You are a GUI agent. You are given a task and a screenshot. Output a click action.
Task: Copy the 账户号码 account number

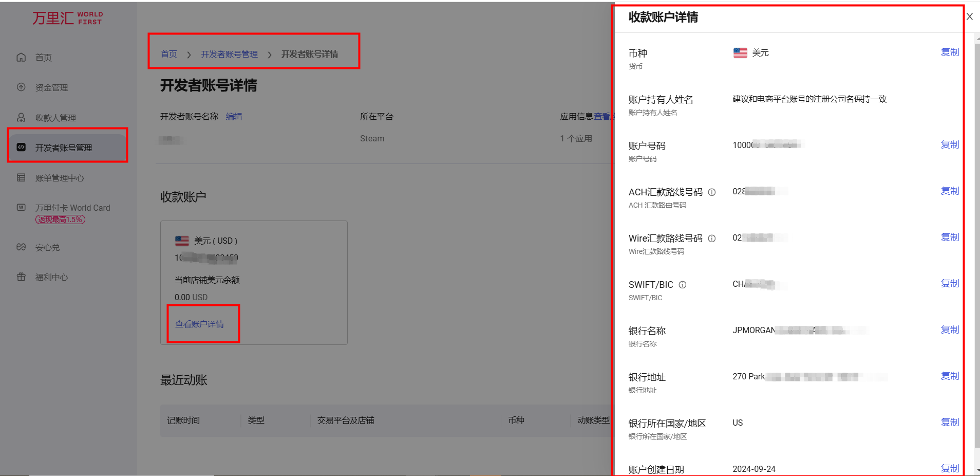tap(950, 144)
